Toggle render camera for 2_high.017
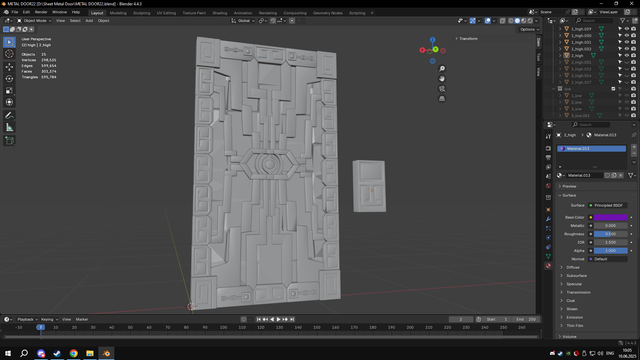The image size is (640, 360). pyautogui.click(x=633, y=82)
